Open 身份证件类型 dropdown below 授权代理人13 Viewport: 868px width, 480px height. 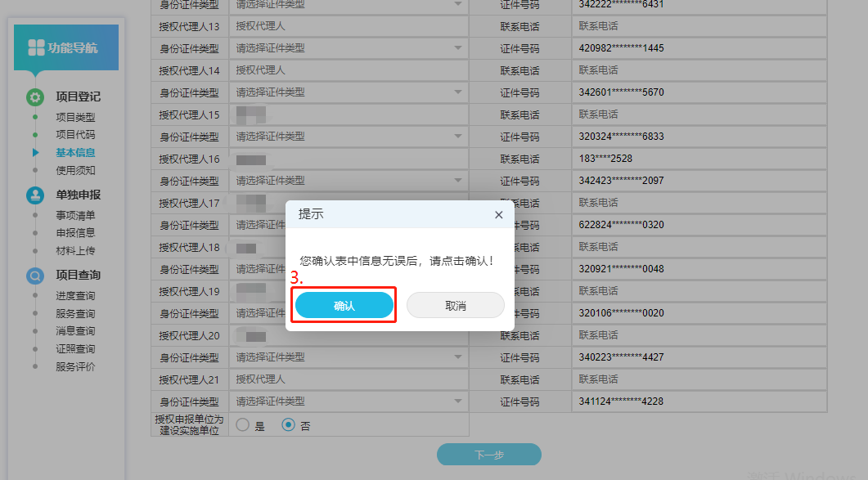[x=349, y=48]
